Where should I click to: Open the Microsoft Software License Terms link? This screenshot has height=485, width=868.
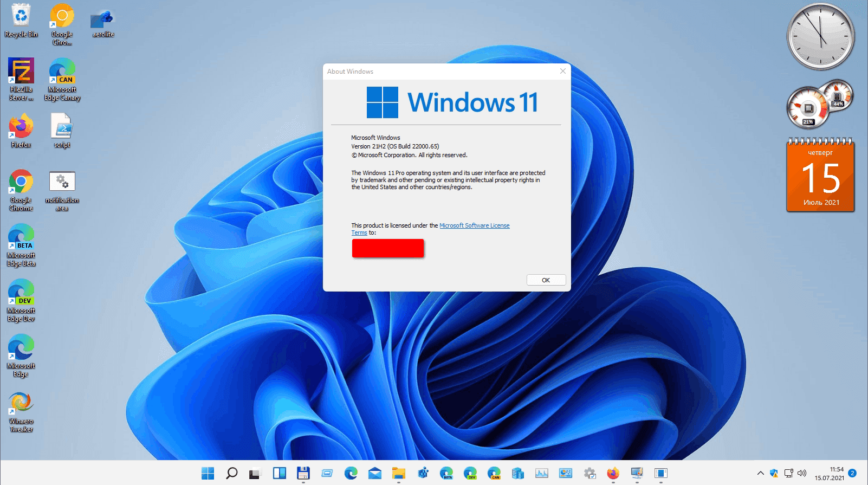click(x=474, y=225)
